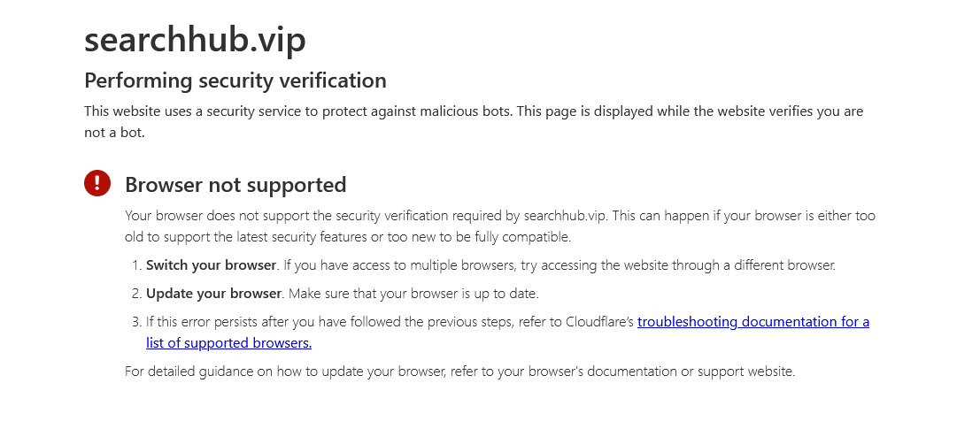This screenshot has height=429, width=980.
Task: Click list number 3 marker
Action: (x=136, y=322)
